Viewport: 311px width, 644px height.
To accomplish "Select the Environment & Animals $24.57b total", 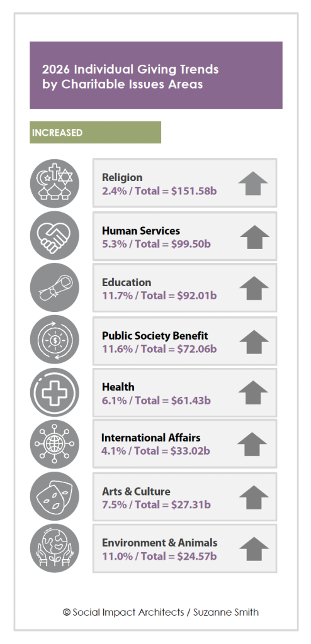I will coord(160,557).
